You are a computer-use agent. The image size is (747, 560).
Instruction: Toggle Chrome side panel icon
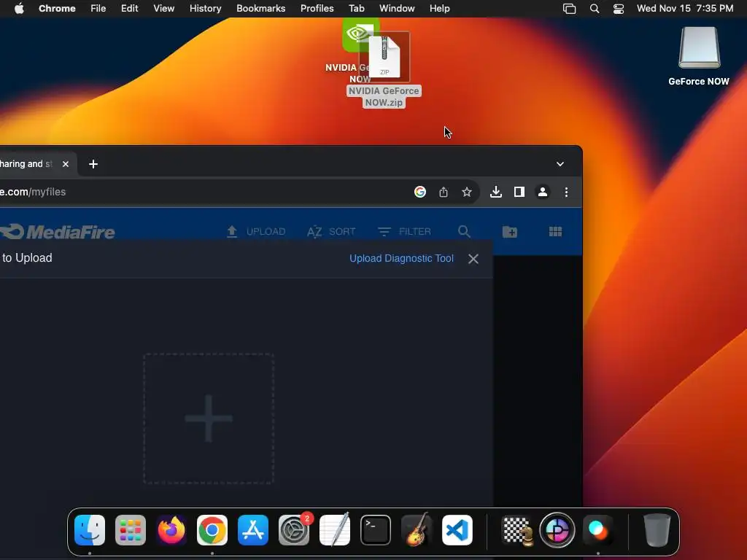[519, 192]
